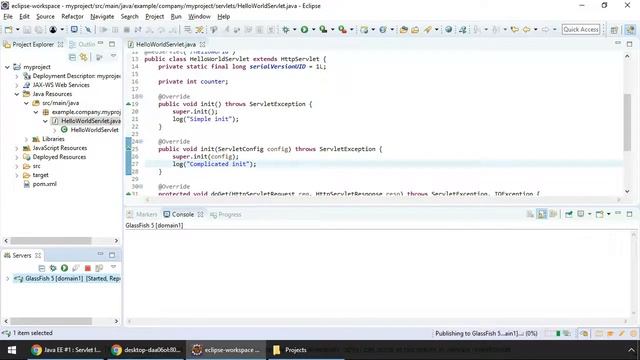Click the Publishing to GlassFish progress status
Viewport: 640px width, 360px height.
[x=486, y=333]
